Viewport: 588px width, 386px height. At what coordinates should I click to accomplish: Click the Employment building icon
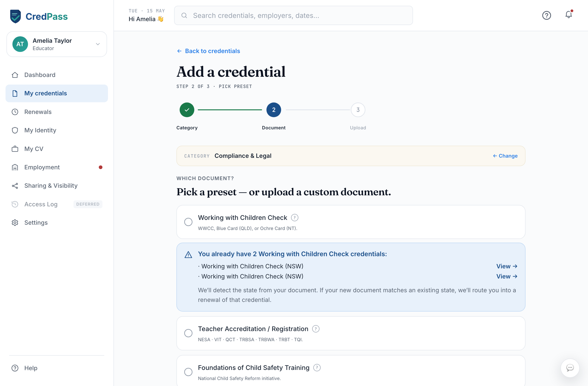(x=15, y=167)
